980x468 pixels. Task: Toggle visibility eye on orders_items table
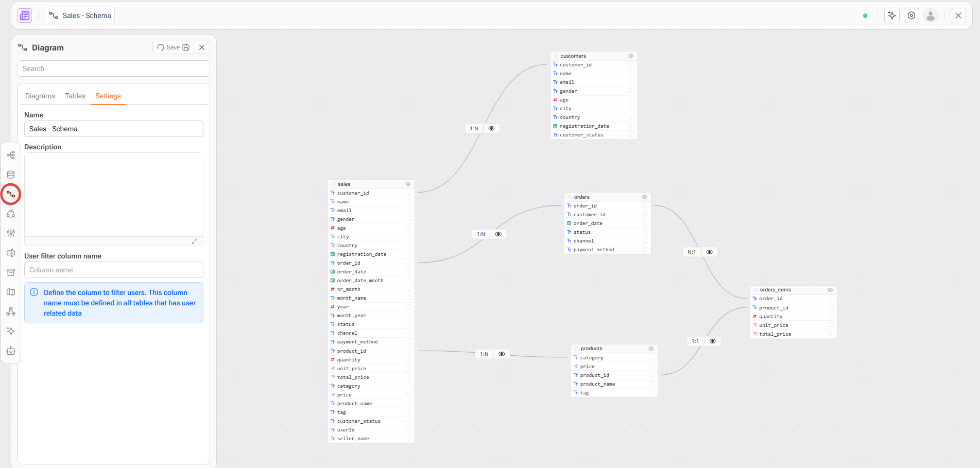830,290
